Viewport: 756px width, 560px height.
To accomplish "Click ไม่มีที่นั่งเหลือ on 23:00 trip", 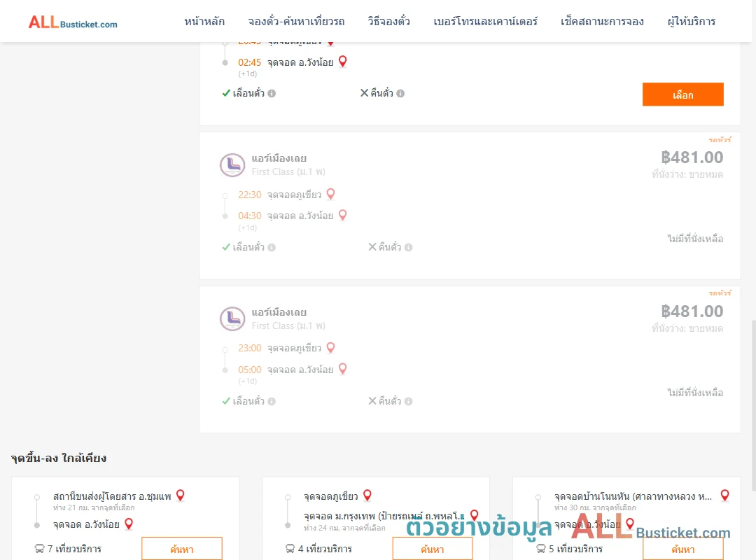I will click(x=695, y=393).
